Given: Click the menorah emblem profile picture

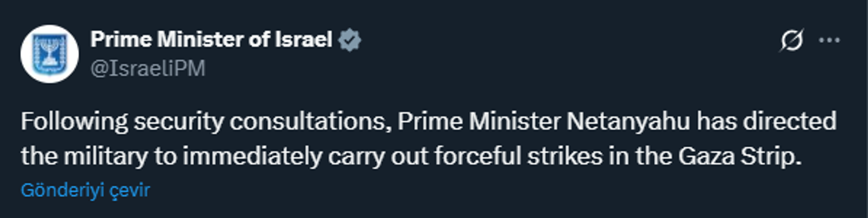Looking at the screenshot, I should pos(49,54).
